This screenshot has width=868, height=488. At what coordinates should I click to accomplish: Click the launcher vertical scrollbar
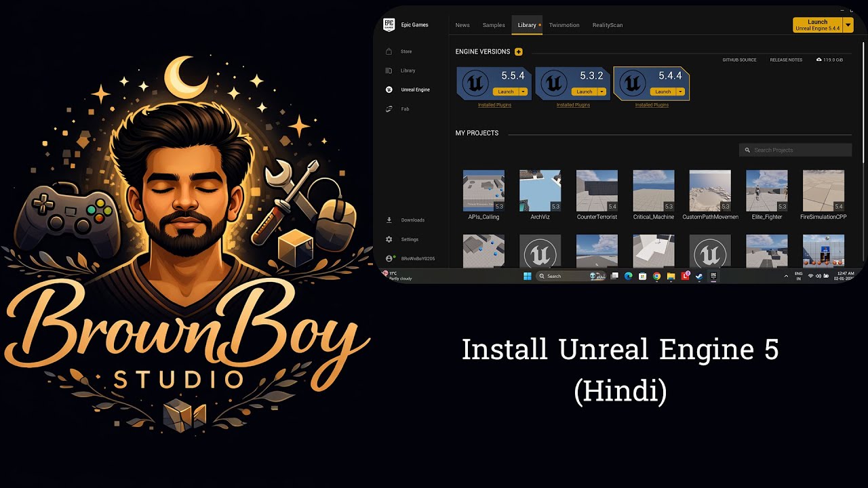[864, 102]
